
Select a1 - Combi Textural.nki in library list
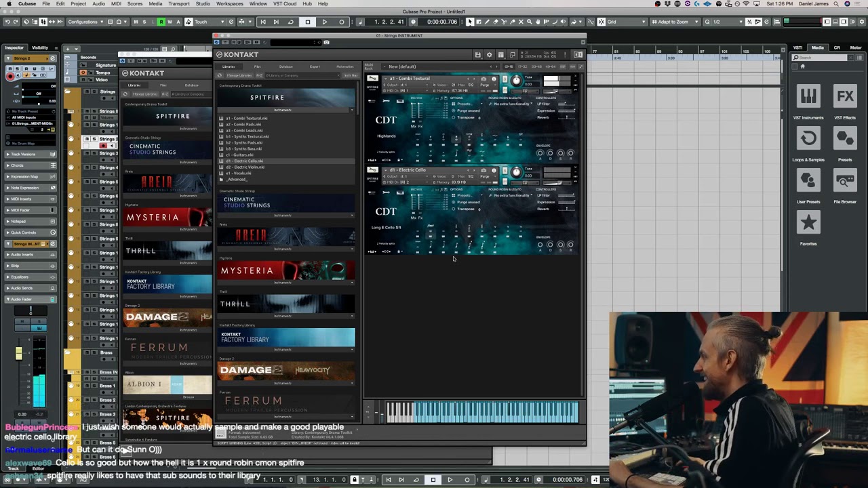(x=246, y=118)
